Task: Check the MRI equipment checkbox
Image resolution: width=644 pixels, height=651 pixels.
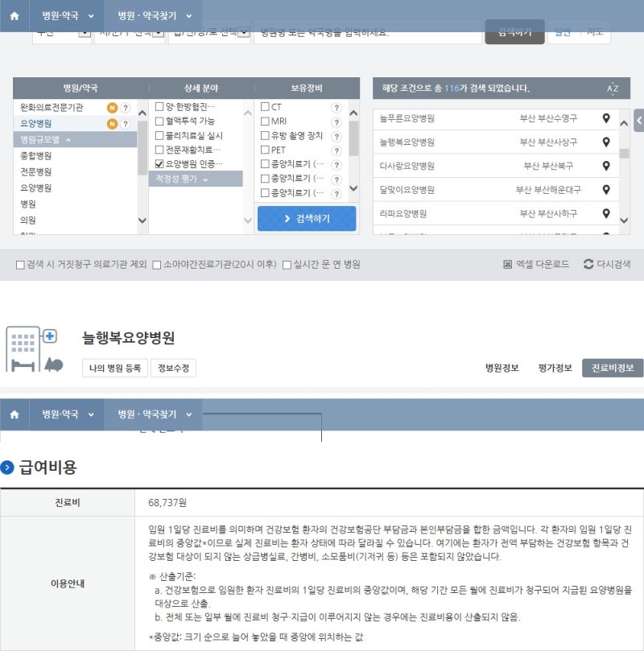Action: click(265, 122)
